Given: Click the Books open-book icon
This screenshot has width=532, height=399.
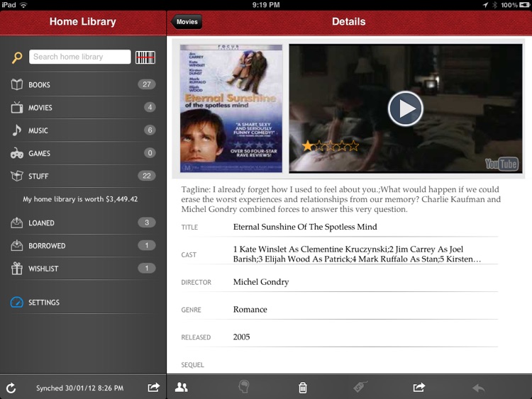Looking at the screenshot, I should coord(16,84).
